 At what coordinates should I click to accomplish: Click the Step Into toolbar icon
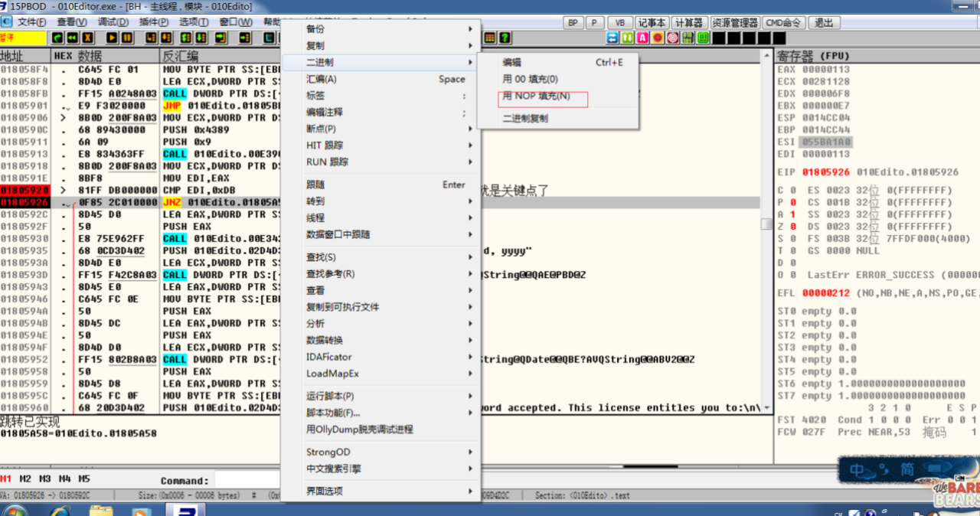pyautogui.click(x=151, y=38)
